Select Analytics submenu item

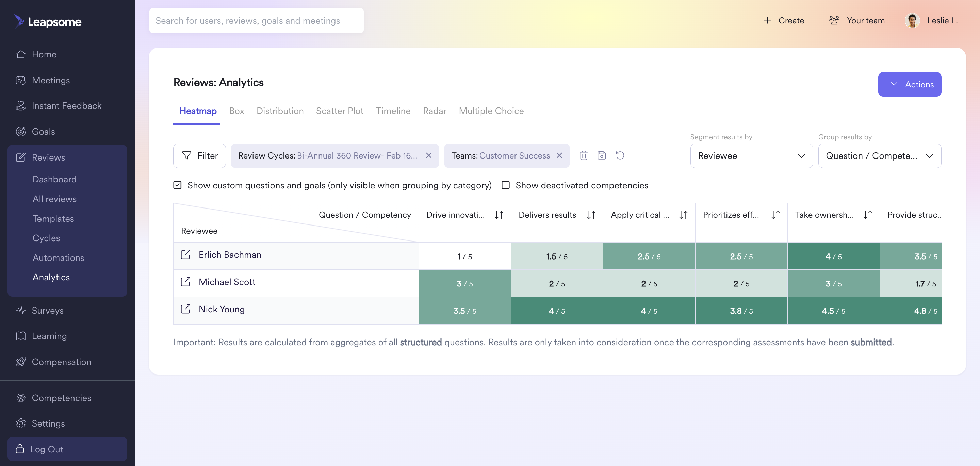click(51, 277)
